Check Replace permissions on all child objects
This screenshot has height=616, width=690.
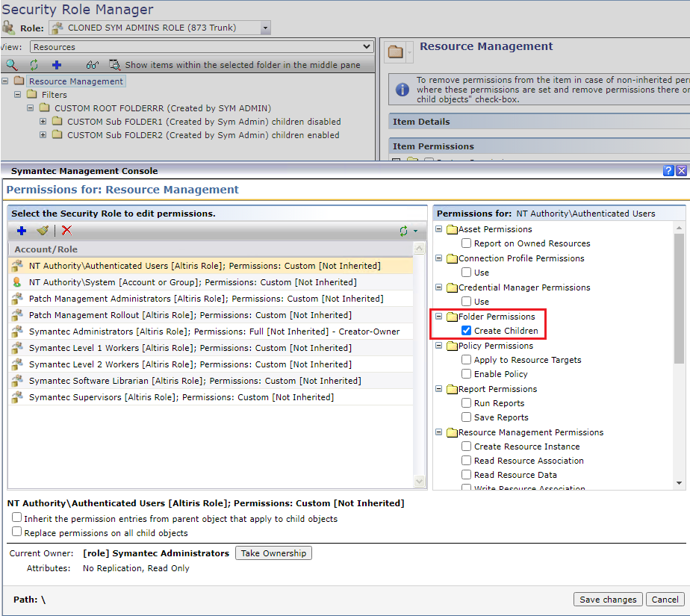coord(17,532)
